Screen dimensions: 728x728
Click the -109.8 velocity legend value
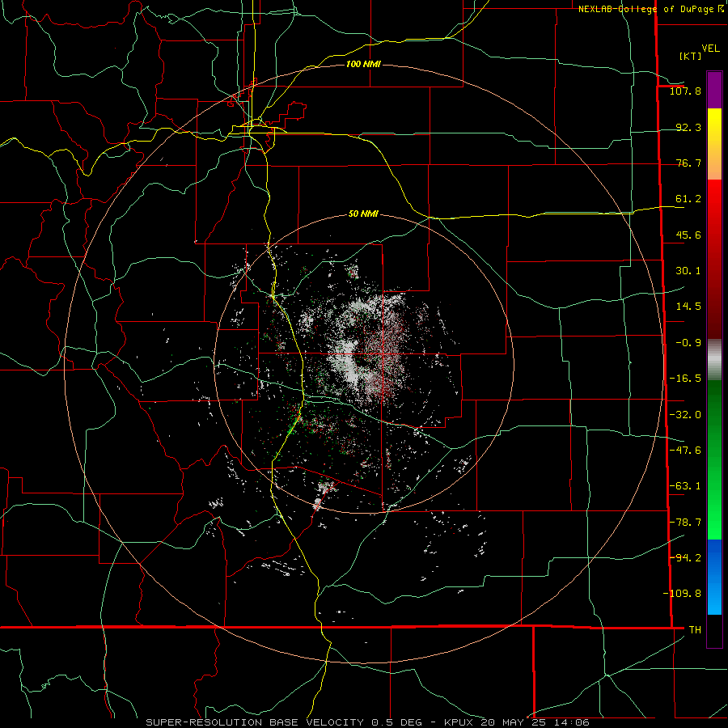coord(682,594)
